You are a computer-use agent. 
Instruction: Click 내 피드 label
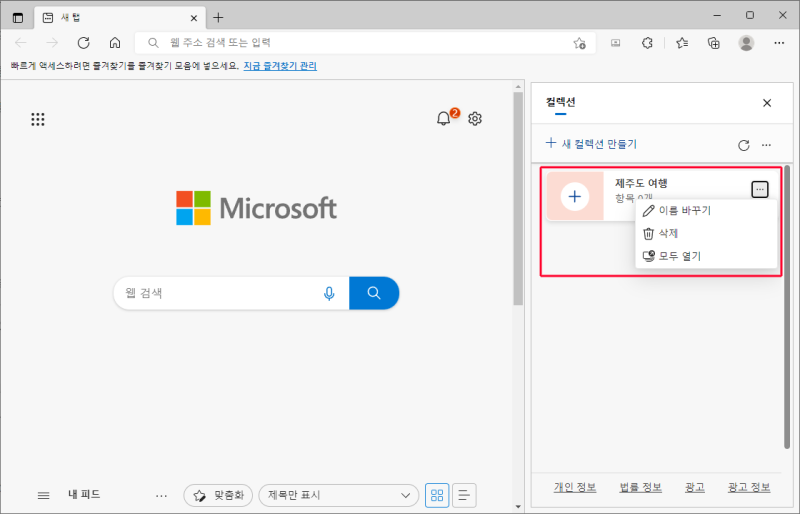(84, 494)
